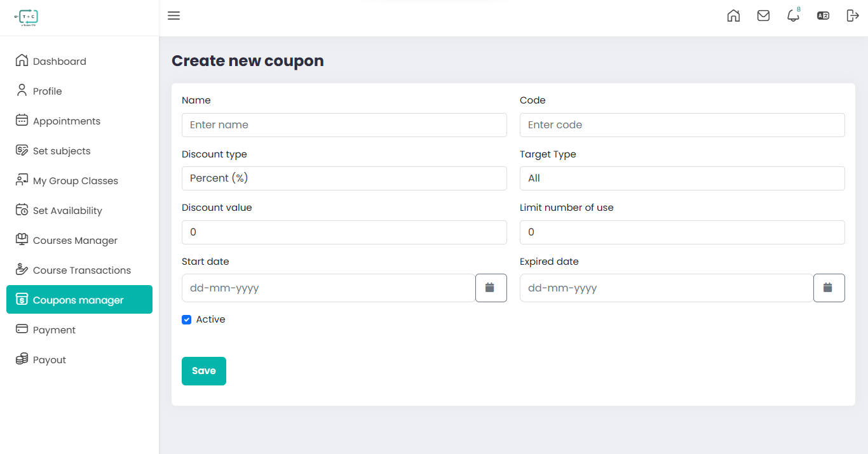Viewport: 868px width, 454px height.
Task: Toggle the hamburger sidebar menu
Action: [173, 16]
